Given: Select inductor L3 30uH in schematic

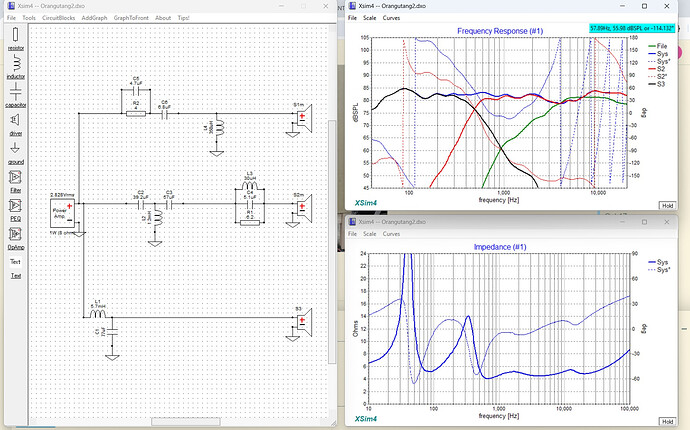Looking at the screenshot, I should pos(250,184).
